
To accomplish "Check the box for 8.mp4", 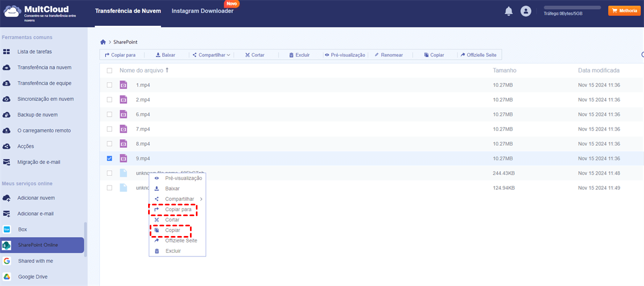I will click(x=109, y=144).
